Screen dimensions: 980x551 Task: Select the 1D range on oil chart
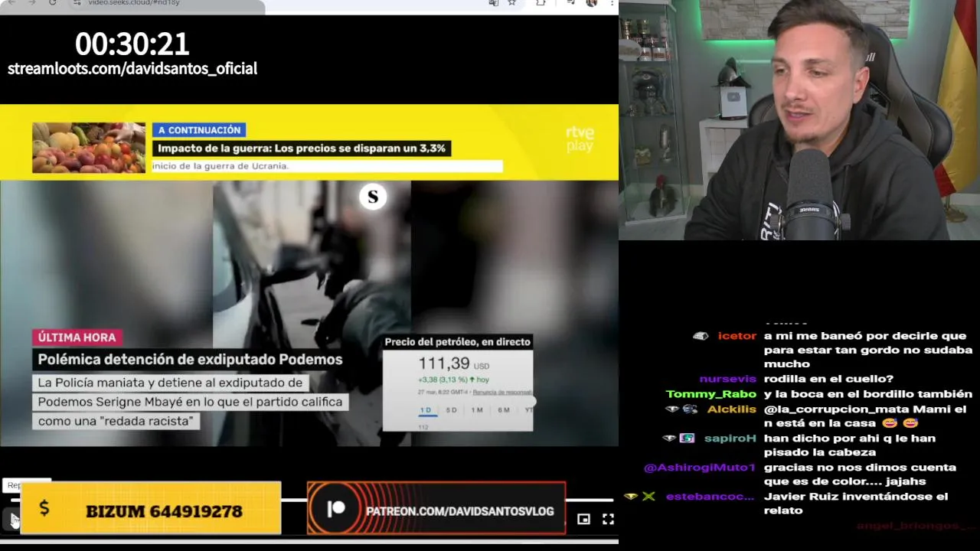click(x=426, y=410)
